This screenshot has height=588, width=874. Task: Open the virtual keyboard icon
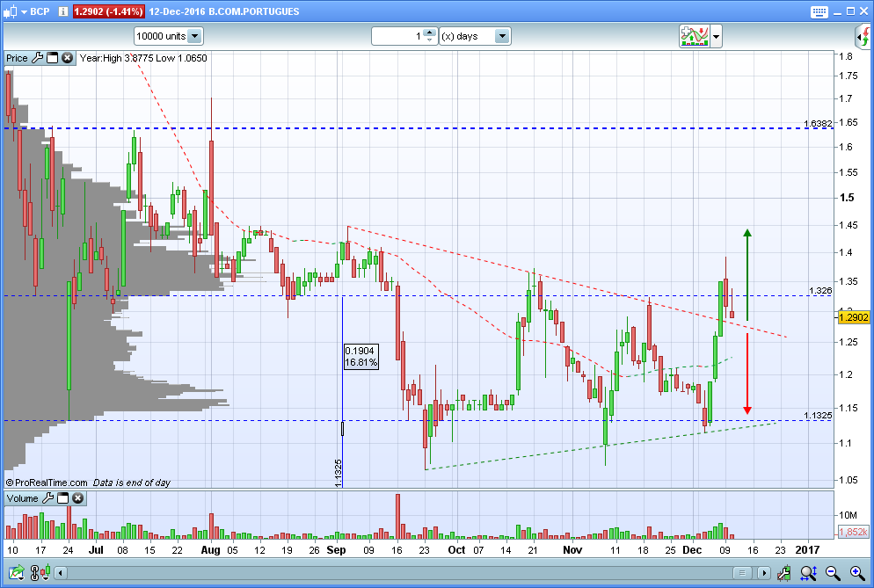(x=819, y=11)
